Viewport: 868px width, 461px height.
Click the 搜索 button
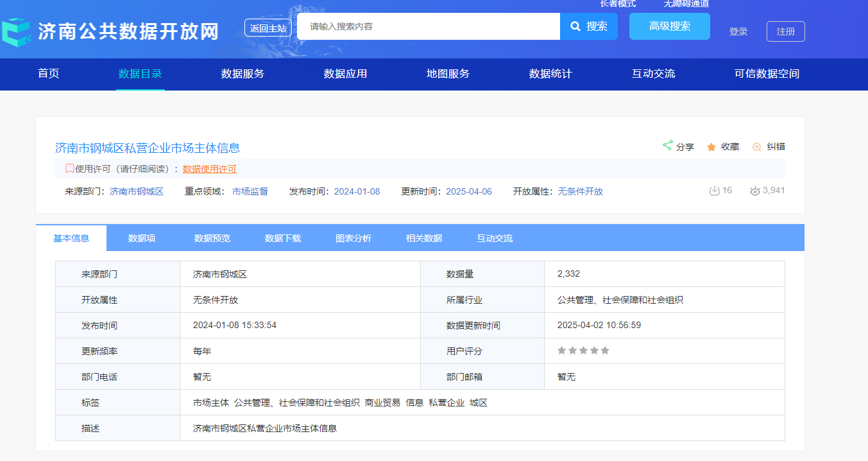[589, 26]
